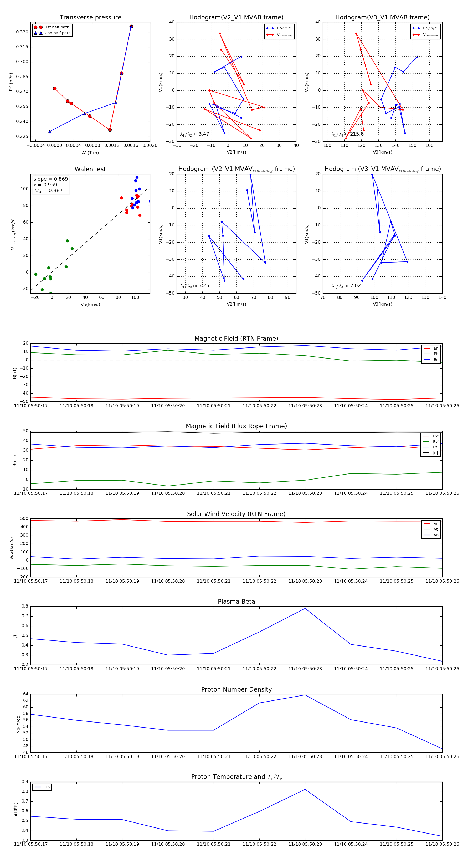The height and width of the screenshot is (868, 473).
Task: Click the "M_A = 0.887" text
Action: [x=48, y=191]
